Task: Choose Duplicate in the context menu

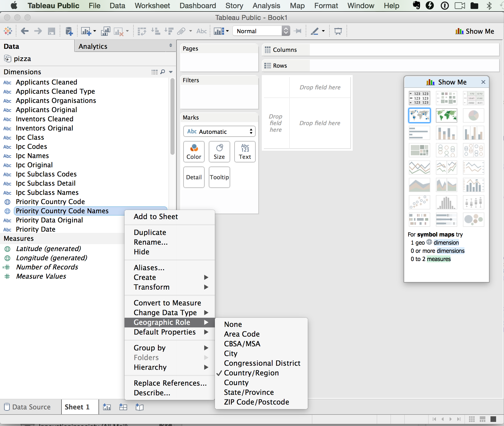Action: 169,232
